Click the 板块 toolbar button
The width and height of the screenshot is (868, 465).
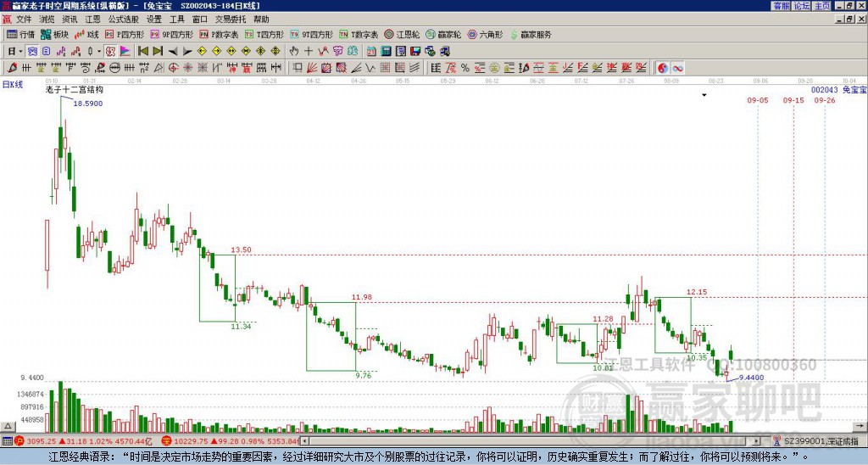(55, 34)
